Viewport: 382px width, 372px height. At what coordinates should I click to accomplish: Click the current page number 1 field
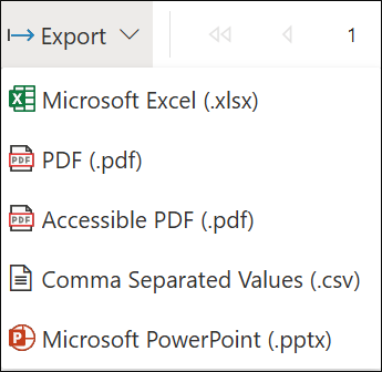[351, 35]
